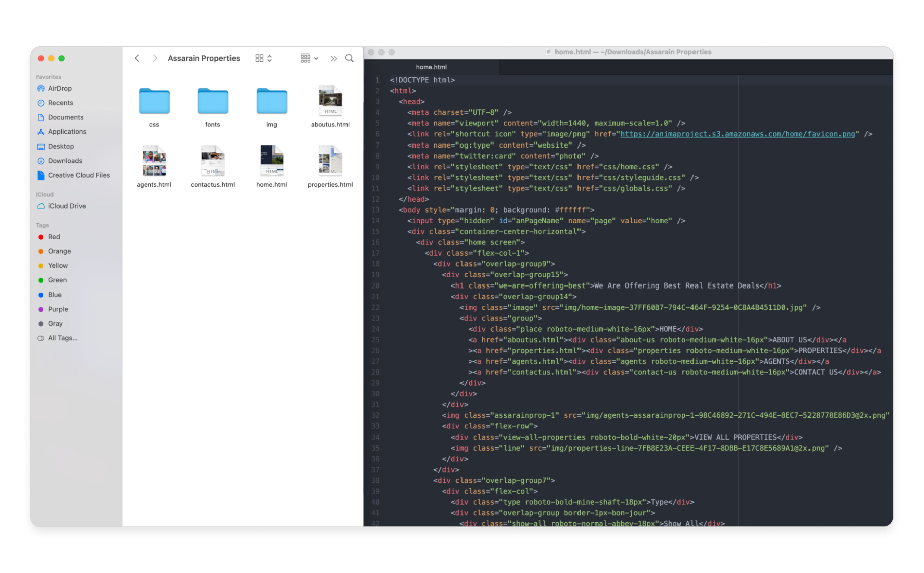Select AirDrop in the sidebar

[x=60, y=88]
